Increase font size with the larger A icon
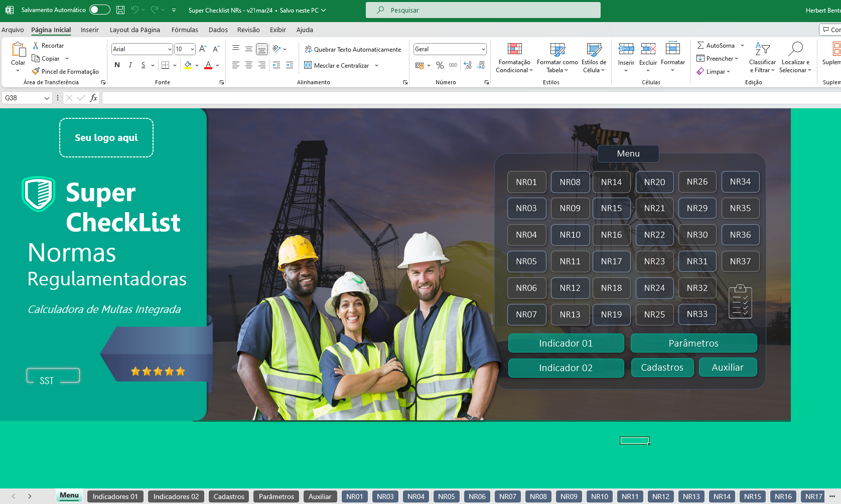The width and height of the screenshot is (841, 504). [x=203, y=49]
